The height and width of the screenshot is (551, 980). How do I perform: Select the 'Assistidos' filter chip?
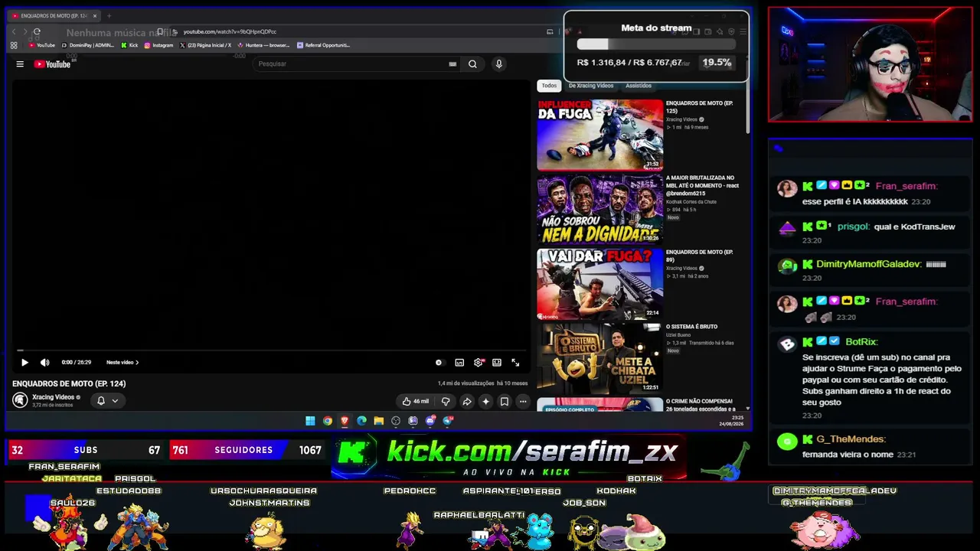coord(639,86)
